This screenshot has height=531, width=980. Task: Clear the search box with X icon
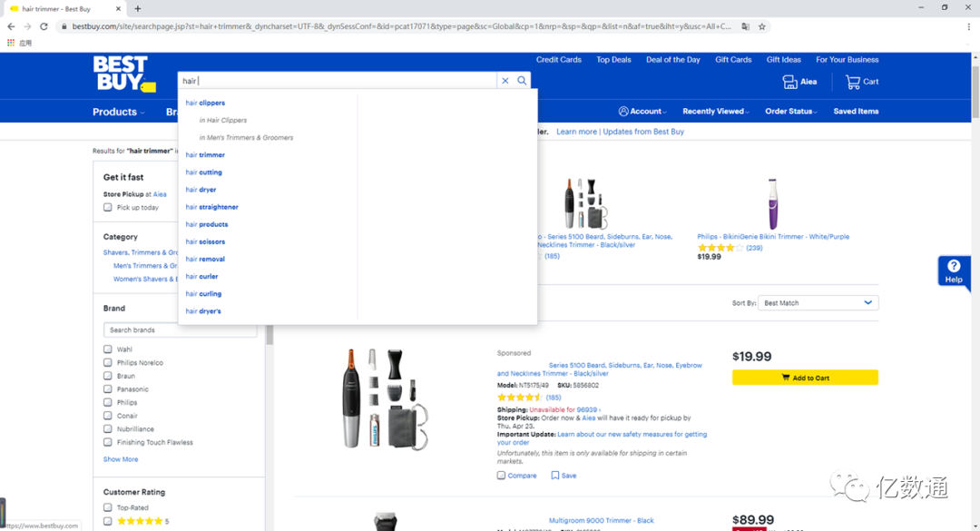pos(505,81)
